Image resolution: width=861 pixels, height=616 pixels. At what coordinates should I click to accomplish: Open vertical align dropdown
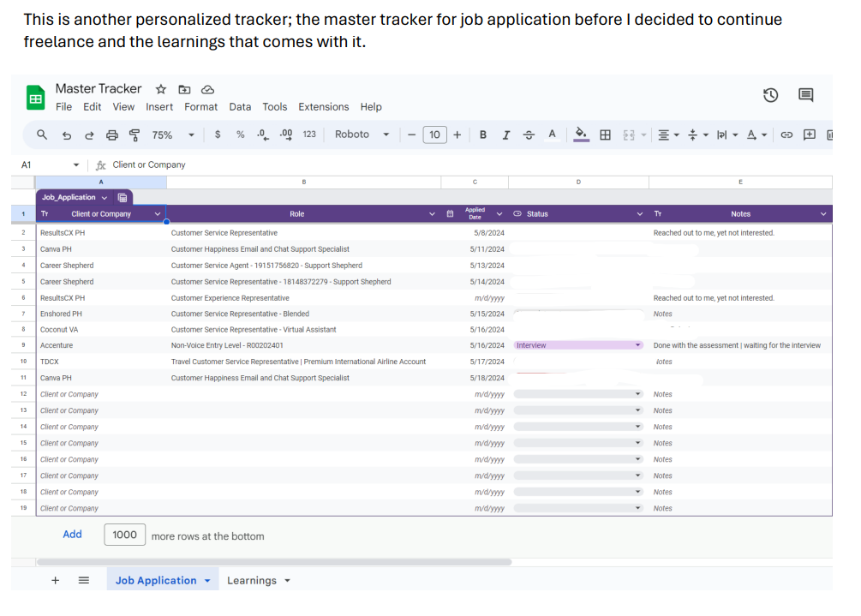[698, 135]
